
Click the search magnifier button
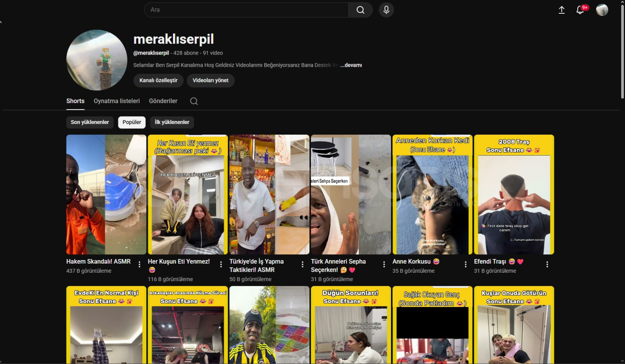tap(360, 10)
